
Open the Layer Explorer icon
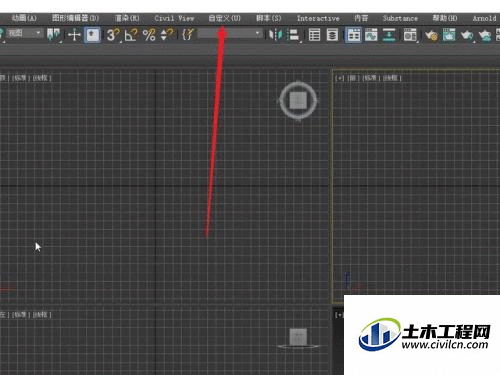[x=332, y=35]
